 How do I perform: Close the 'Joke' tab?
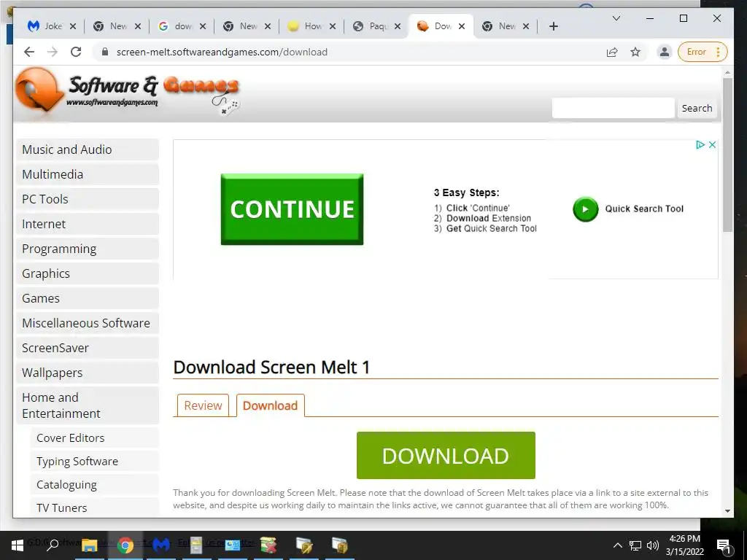[x=73, y=26]
